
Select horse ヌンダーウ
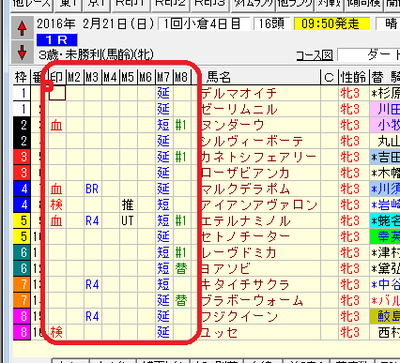pyautogui.click(x=232, y=125)
